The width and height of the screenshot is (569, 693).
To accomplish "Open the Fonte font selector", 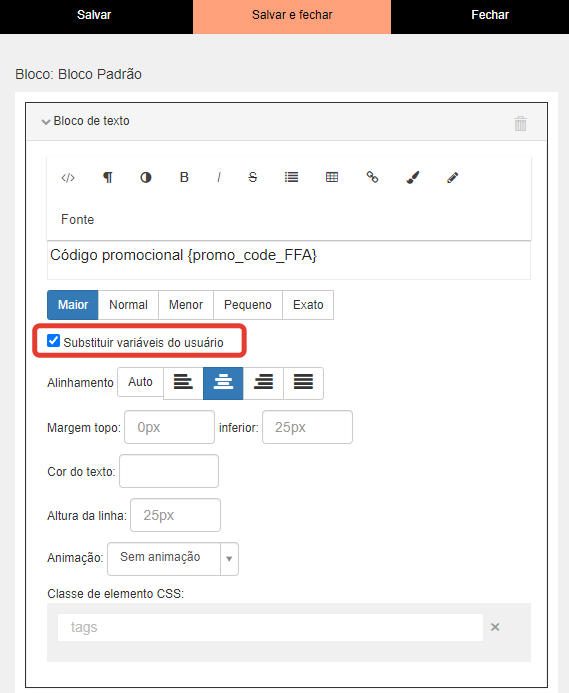I will coord(77,220).
